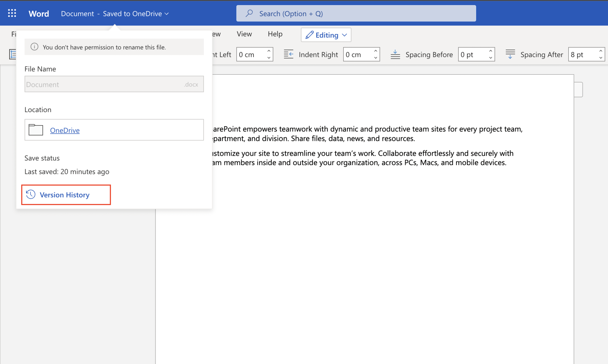The height and width of the screenshot is (364, 608).
Task: Click the Spacing Before icon
Action: point(395,54)
